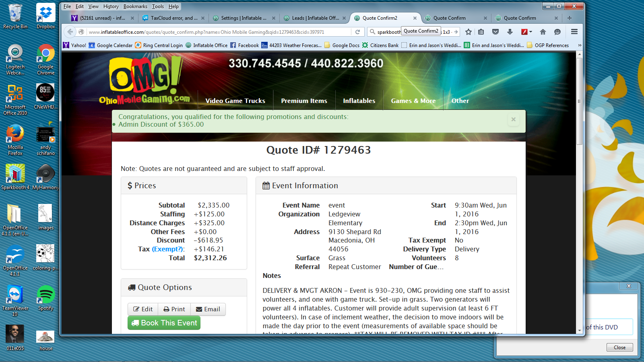The height and width of the screenshot is (362, 644).
Task: Go to the Firefox home page icon
Action: tap(543, 32)
